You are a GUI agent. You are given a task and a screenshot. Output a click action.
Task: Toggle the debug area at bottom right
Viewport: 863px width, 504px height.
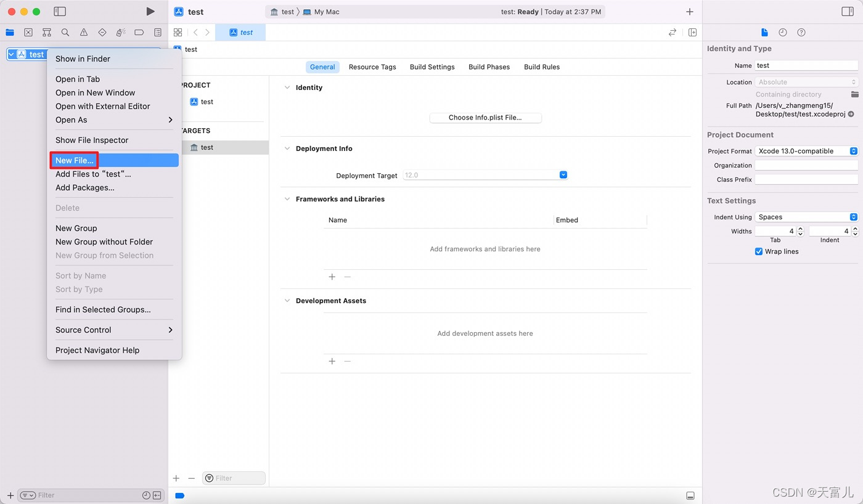pyautogui.click(x=690, y=495)
